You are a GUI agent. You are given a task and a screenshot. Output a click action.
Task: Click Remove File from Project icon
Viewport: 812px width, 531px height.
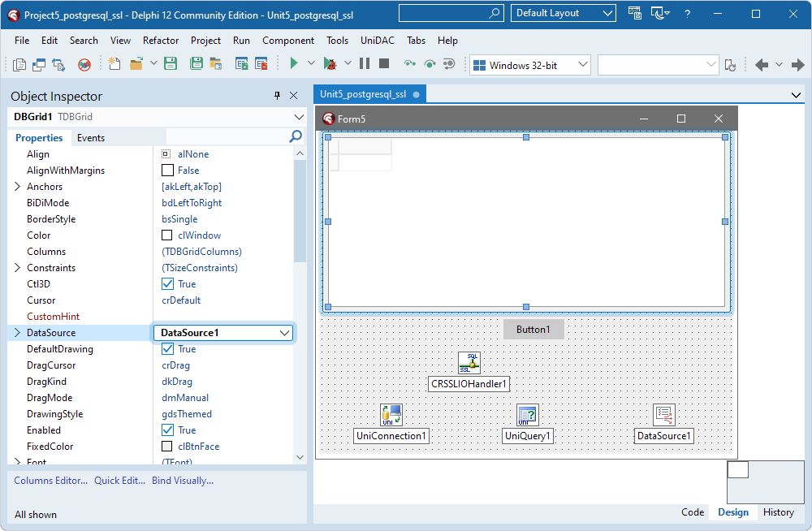click(x=261, y=63)
